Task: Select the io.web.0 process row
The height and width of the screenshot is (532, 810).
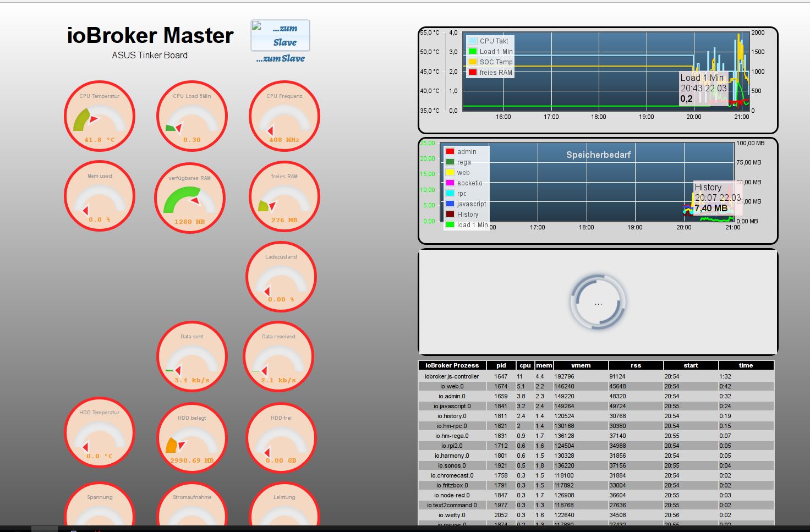Action: pyautogui.click(x=596, y=386)
